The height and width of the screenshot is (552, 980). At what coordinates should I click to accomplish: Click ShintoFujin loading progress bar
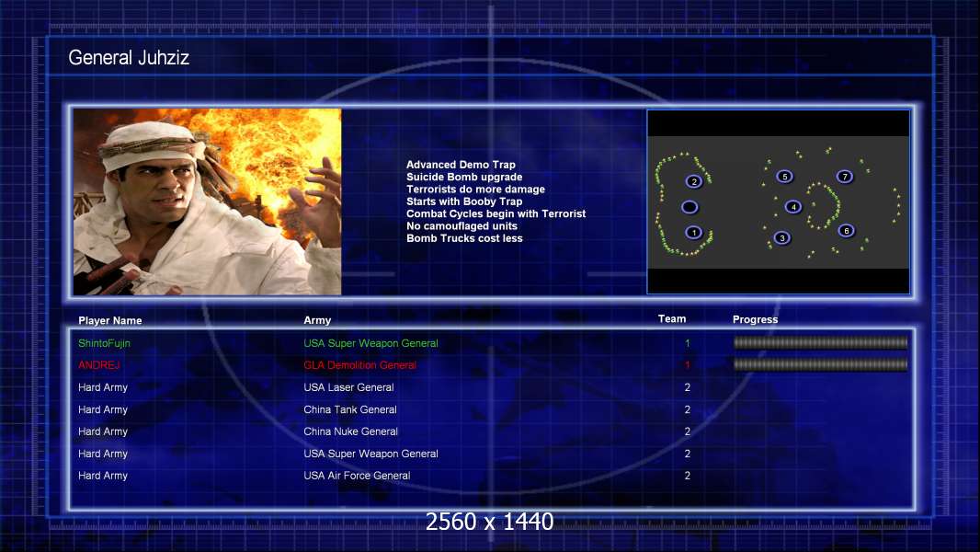(820, 342)
